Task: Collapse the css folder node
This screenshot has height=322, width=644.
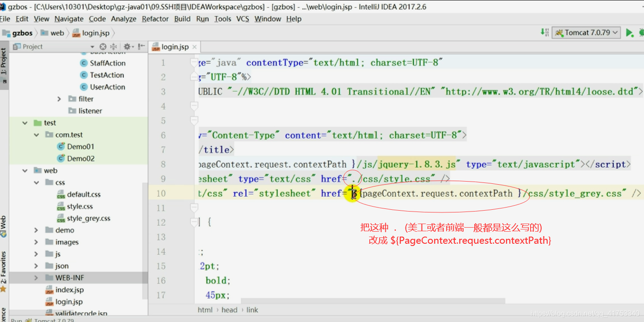Action: [x=37, y=182]
